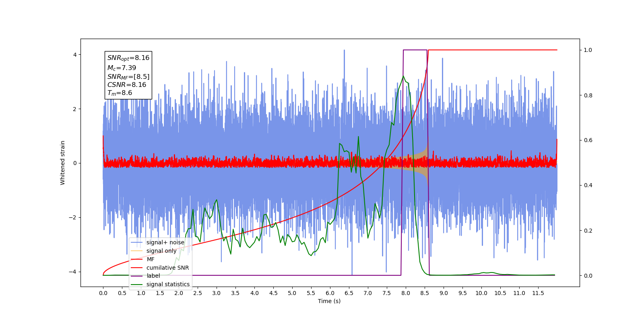Click the 0.4 tick on right axis
Screen dimensions: 644x322
tap(588, 186)
